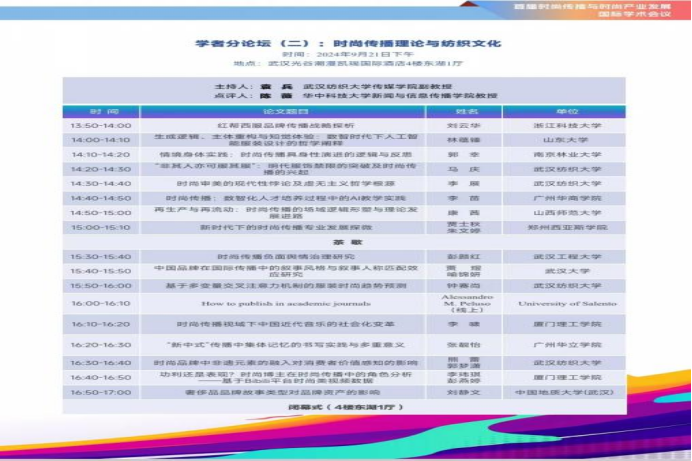Click the 山东大学 affiliation cell
The width and height of the screenshot is (692, 461).
(x=567, y=141)
